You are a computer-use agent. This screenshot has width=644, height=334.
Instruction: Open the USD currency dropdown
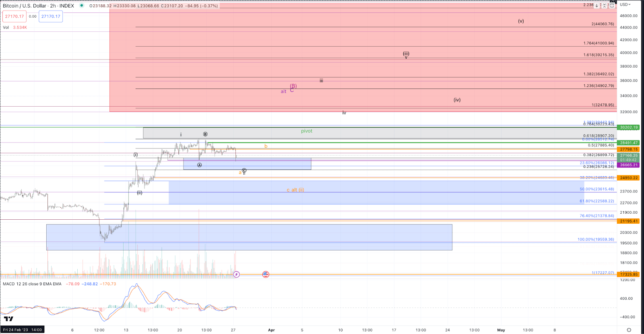point(625,4)
